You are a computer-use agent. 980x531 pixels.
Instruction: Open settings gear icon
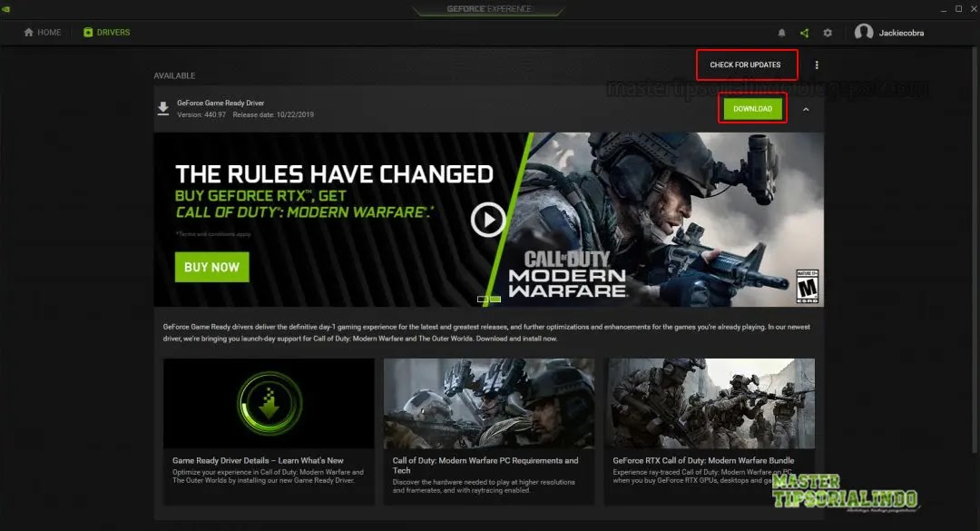coord(828,34)
